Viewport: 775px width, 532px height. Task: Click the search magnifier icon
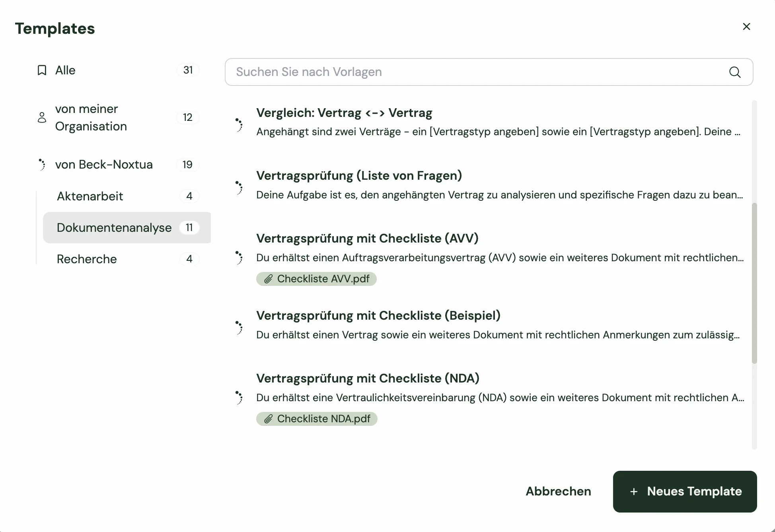point(734,72)
